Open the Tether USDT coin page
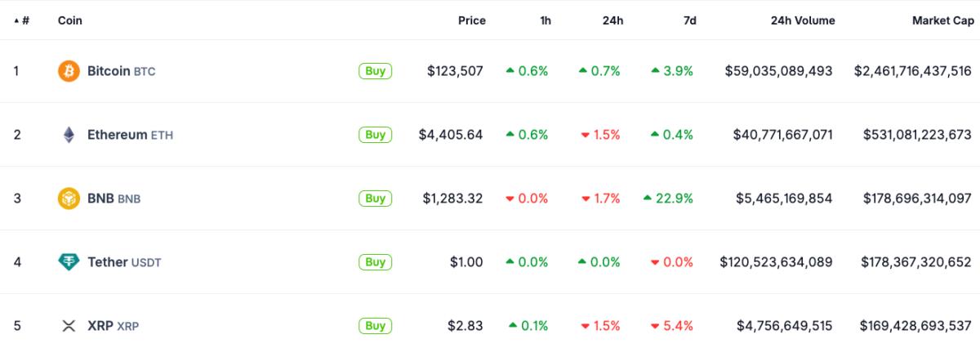Viewport: 980px width, 357px height. (x=124, y=262)
